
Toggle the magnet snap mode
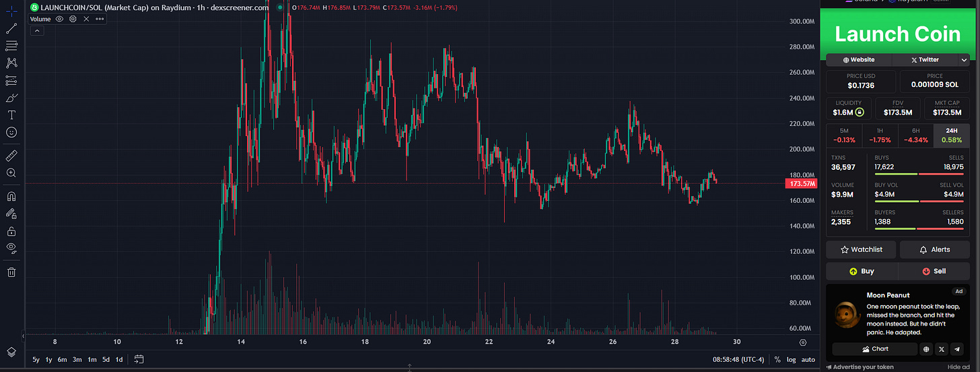coord(11,197)
